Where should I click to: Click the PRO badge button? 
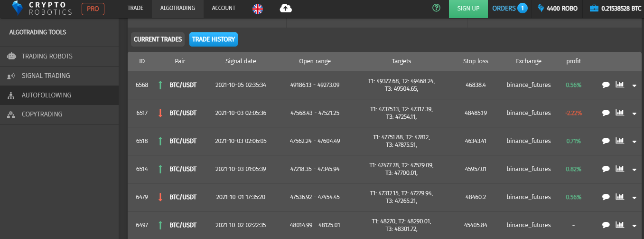click(93, 9)
